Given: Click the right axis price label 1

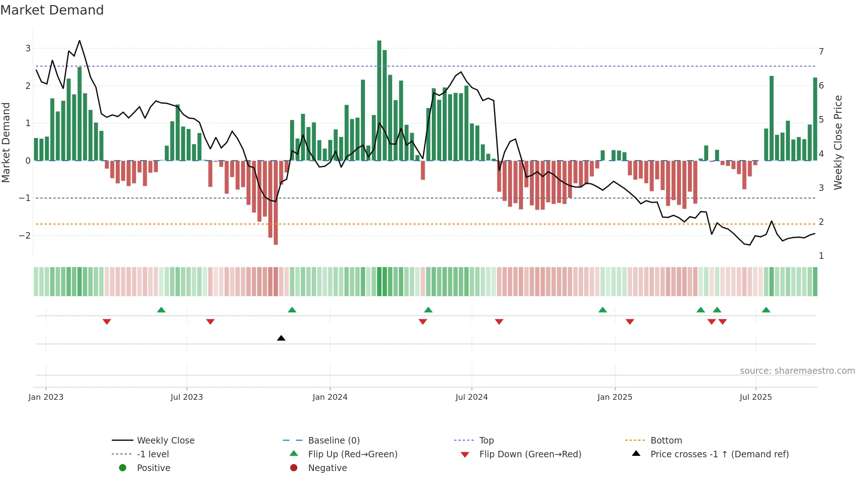Looking at the screenshot, I should [821, 256].
